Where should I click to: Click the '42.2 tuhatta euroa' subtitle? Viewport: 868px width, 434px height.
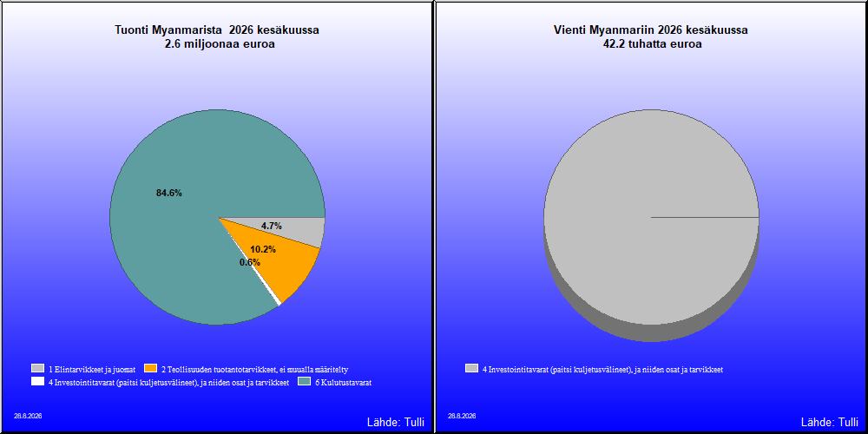(x=651, y=44)
